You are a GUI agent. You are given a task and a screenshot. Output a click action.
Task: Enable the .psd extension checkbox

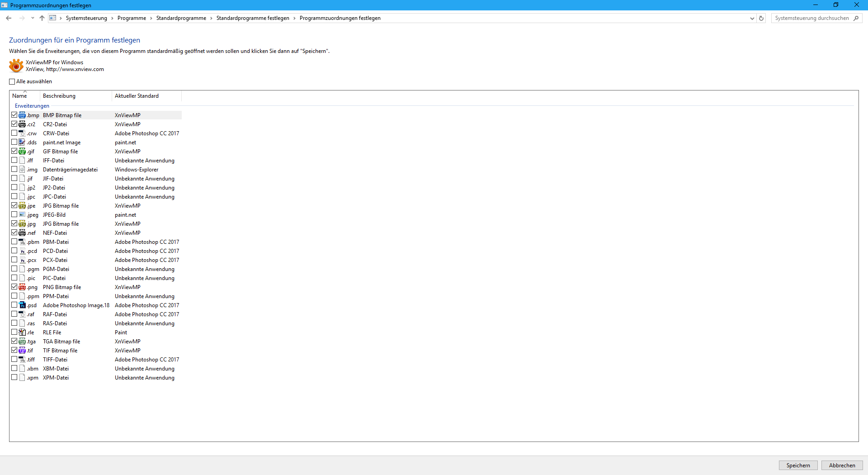coord(14,305)
